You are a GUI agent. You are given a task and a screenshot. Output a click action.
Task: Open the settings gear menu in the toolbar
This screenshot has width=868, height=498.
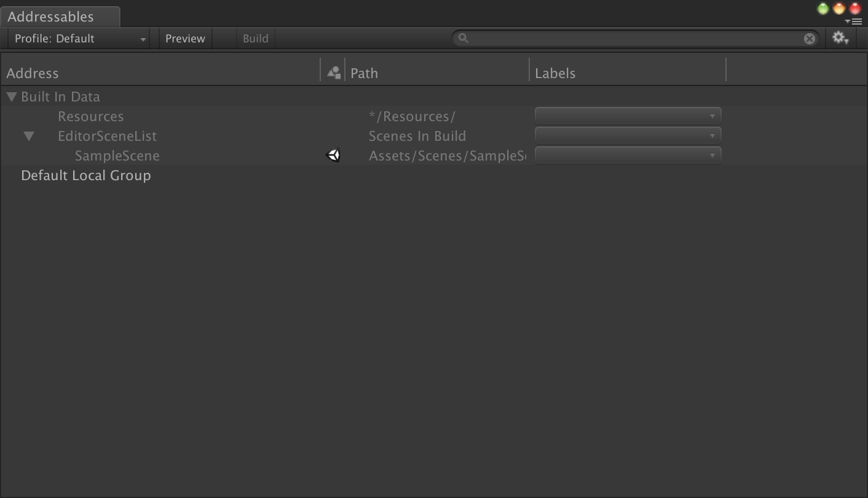coord(838,38)
